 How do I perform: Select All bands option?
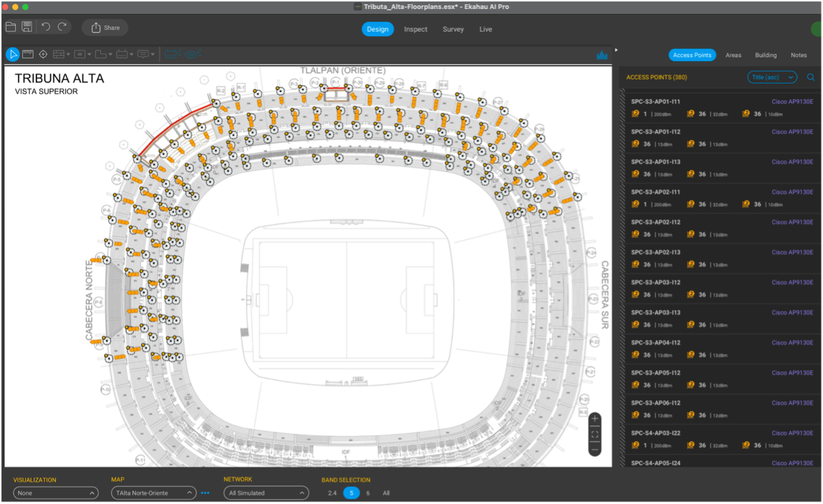click(386, 493)
